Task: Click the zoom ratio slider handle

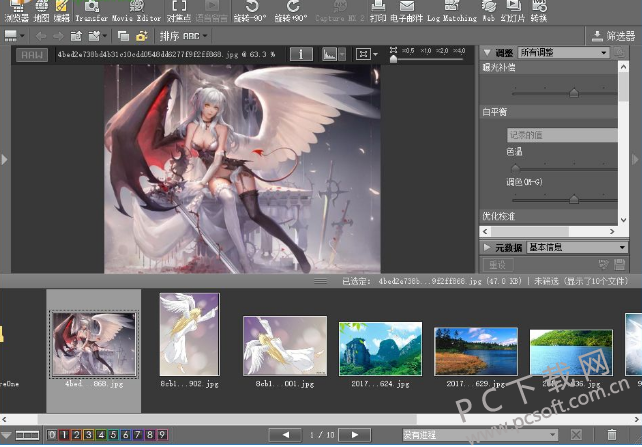Action: [393, 59]
